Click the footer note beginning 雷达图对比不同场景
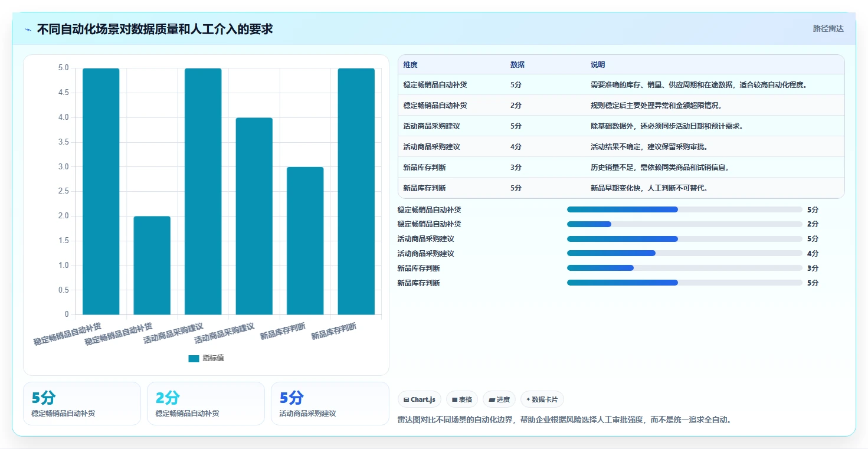The image size is (868, 449). tap(565, 420)
